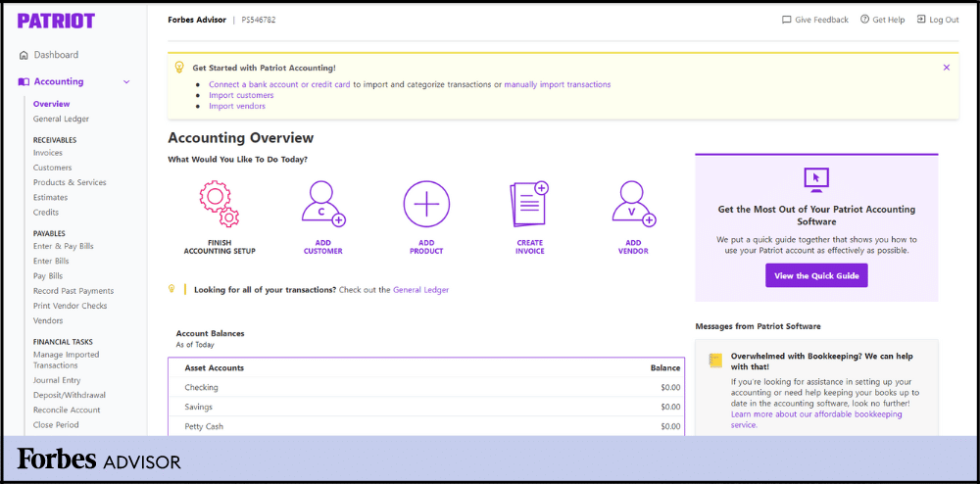Click the Give Feedback speech bubble icon
Image resolution: width=980 pixels, height=484 pixels.
click(x=786, y=20)
